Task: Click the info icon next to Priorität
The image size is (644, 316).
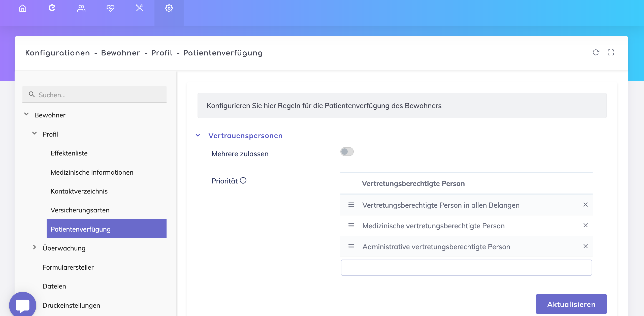Action: tap(243, 180)
